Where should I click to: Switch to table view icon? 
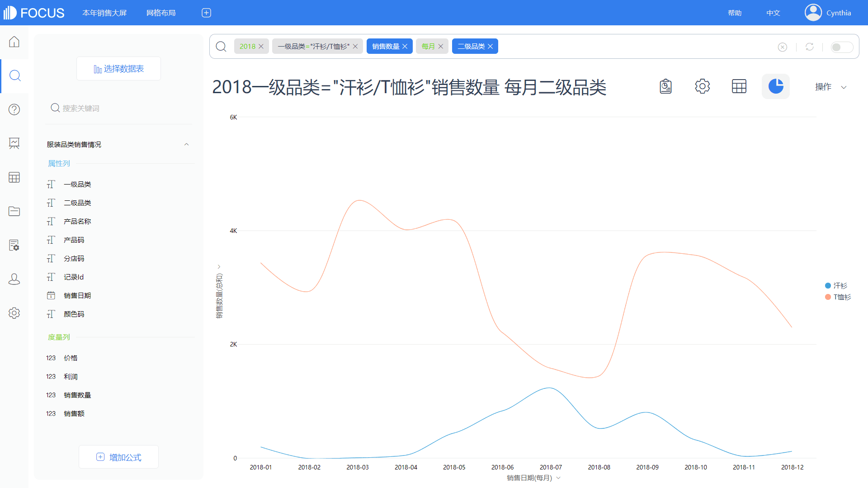click(x=739, y=86)
